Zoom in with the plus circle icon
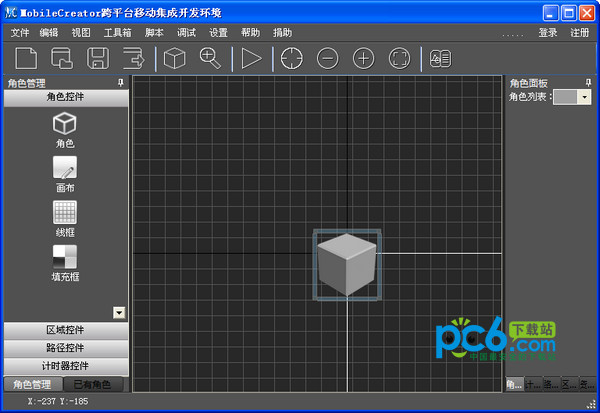 click(x=364, y=59)
